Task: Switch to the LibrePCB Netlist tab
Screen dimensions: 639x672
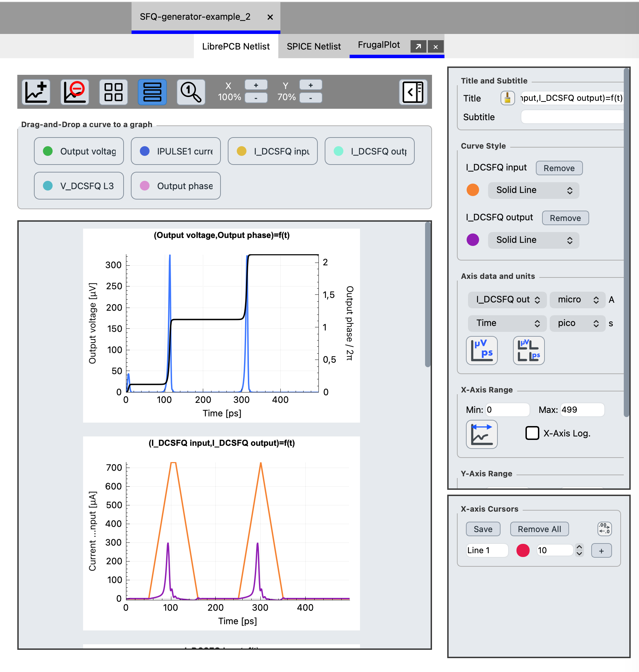Action: pyautogui.click(x=236, y=46)
